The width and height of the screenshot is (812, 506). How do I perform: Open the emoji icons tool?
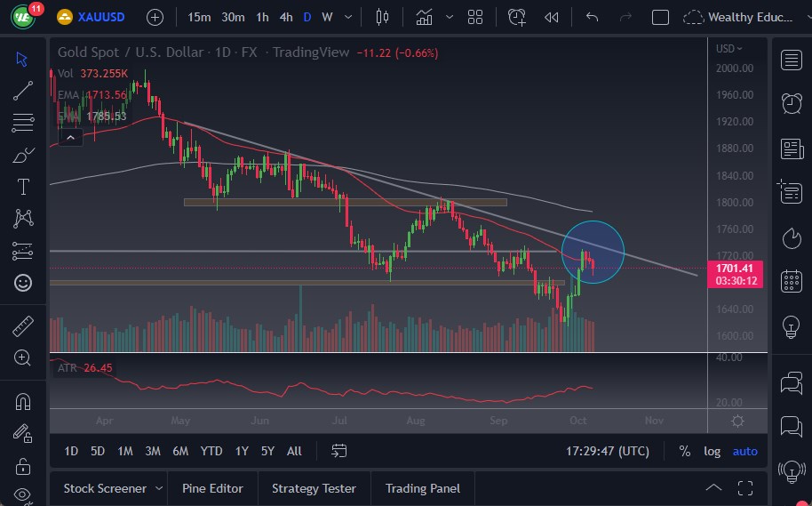(x=23, y=283)
